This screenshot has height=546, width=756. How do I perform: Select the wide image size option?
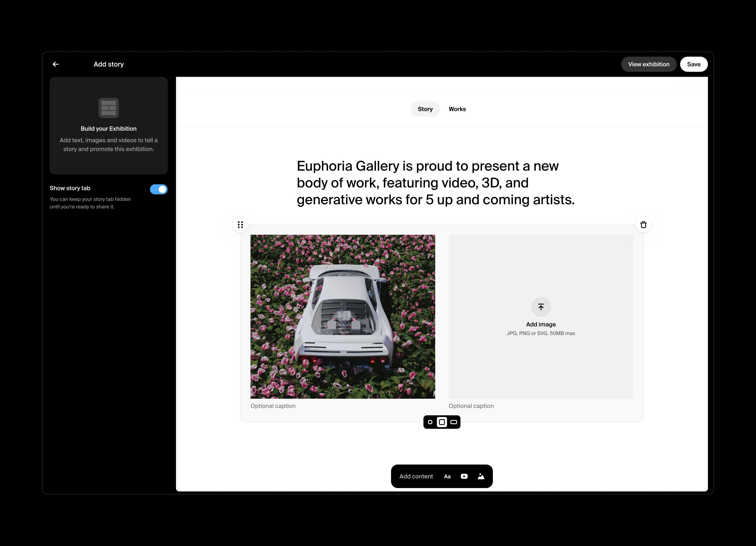click(x=454, y=422)
